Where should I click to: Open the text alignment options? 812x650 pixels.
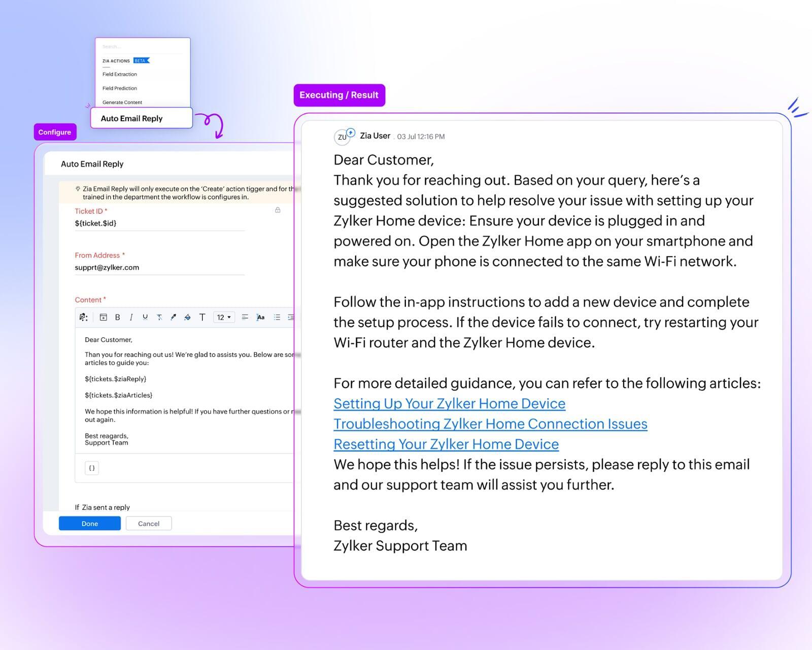[245, 317]
